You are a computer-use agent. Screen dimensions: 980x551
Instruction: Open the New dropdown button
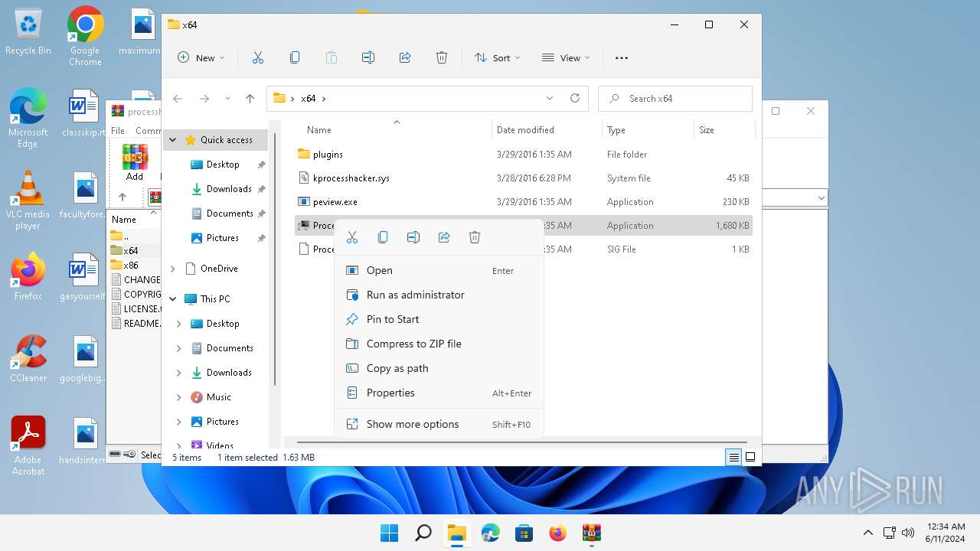[x=201, y=57]
